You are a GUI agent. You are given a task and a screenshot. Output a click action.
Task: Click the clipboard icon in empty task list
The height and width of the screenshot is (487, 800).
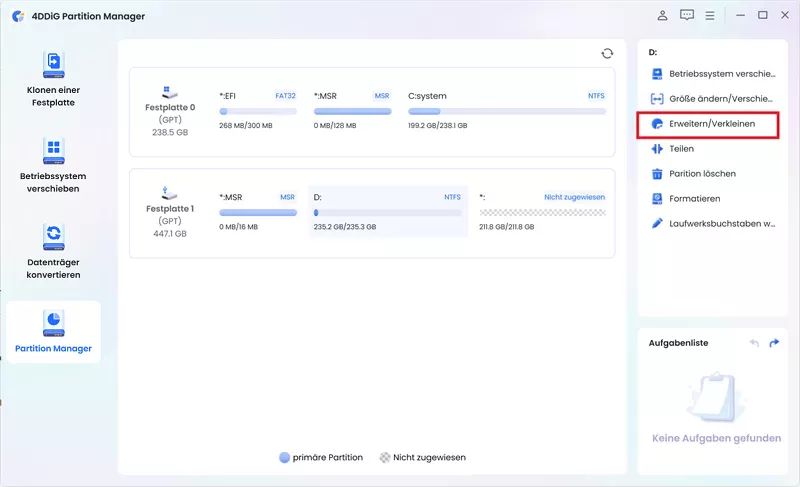point(716,397)
